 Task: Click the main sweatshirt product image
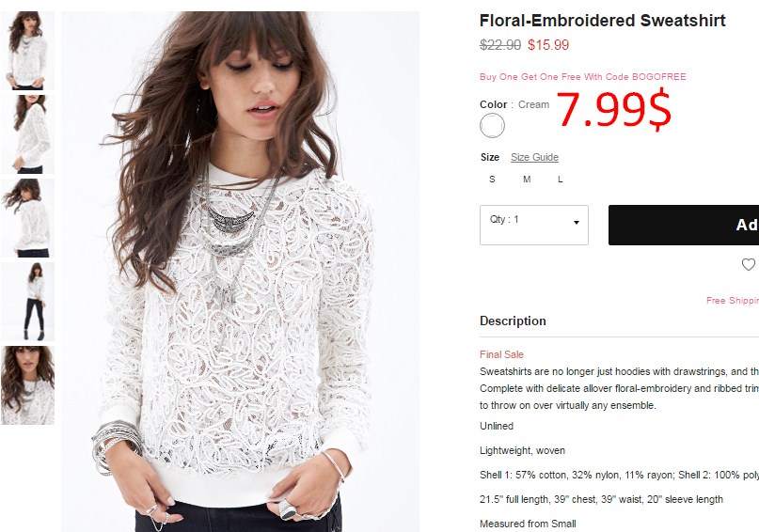pyautogui.click(x=240, y=272)
